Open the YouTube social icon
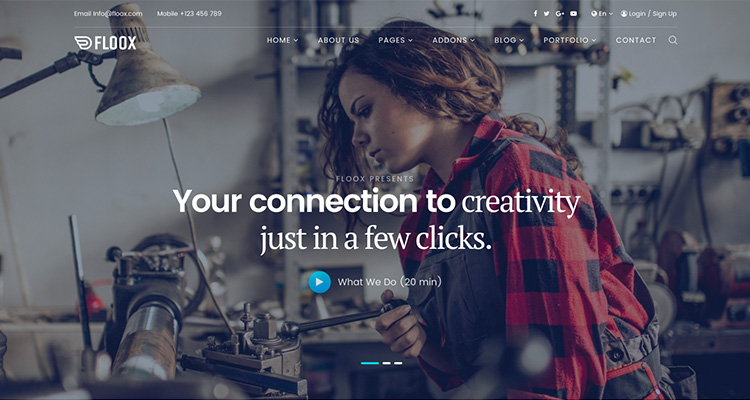The image size is (750, 400). [x=574, y=14]
